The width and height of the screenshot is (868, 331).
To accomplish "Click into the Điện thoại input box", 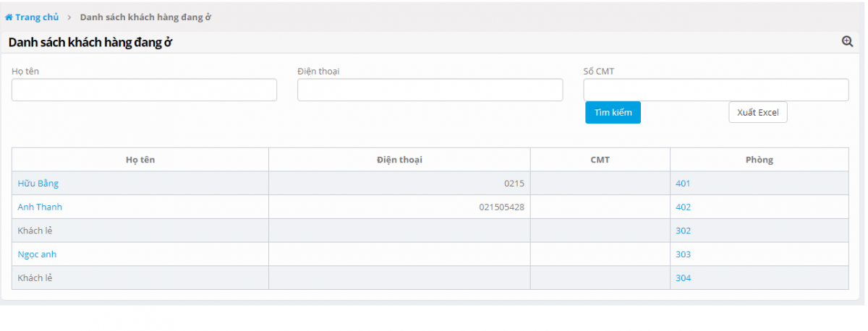I will pyautogui.click(x=430, y=90).
